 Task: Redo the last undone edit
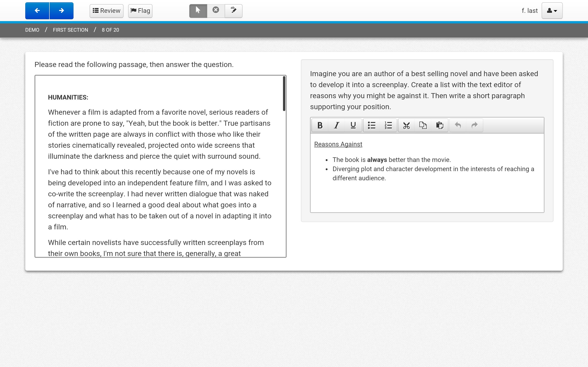coord(474,125)
